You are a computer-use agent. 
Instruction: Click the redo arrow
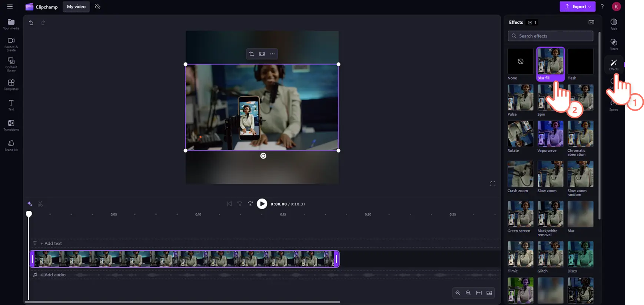(43, 23)
